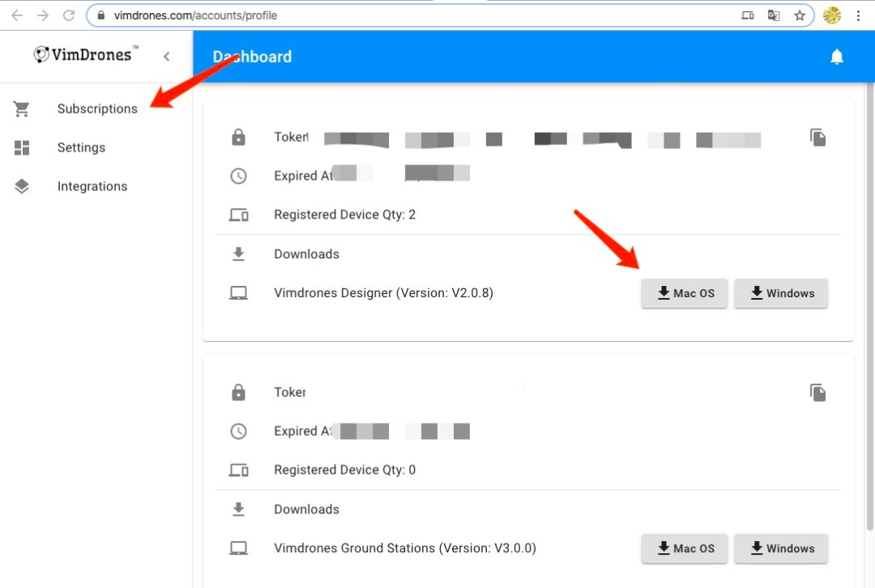The width and height of the screenshot is (875, 588).
Task: Reload the page with the refresh icon
Action: pyautogui.click(x=69, y=15)
